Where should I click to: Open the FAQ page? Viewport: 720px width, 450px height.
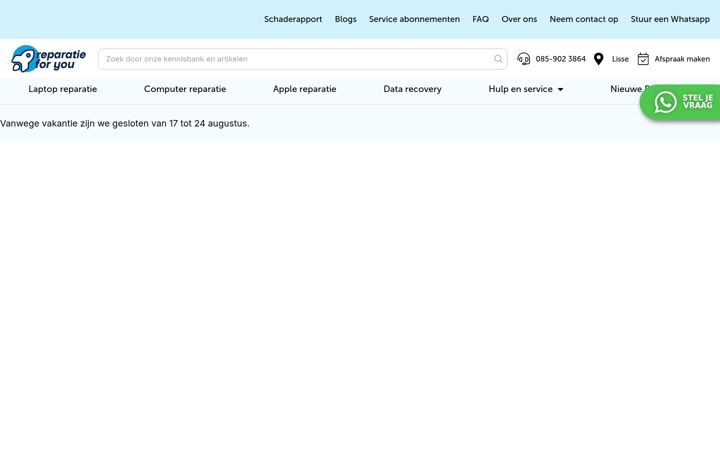(x=480, y=19)
